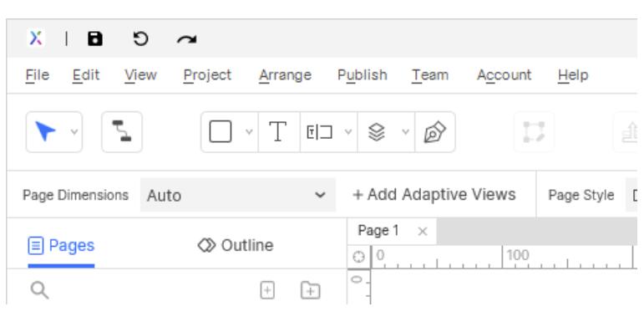Open the Page Dimensions Auto dropdown

coord(238,195)
